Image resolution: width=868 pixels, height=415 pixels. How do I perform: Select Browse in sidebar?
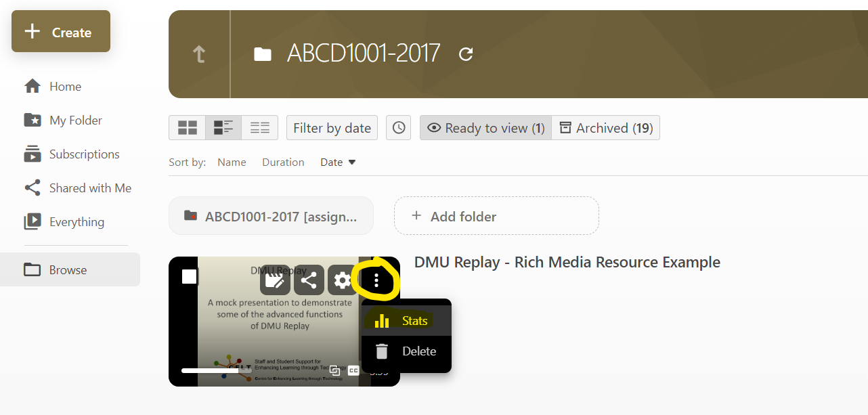(70, 269)
